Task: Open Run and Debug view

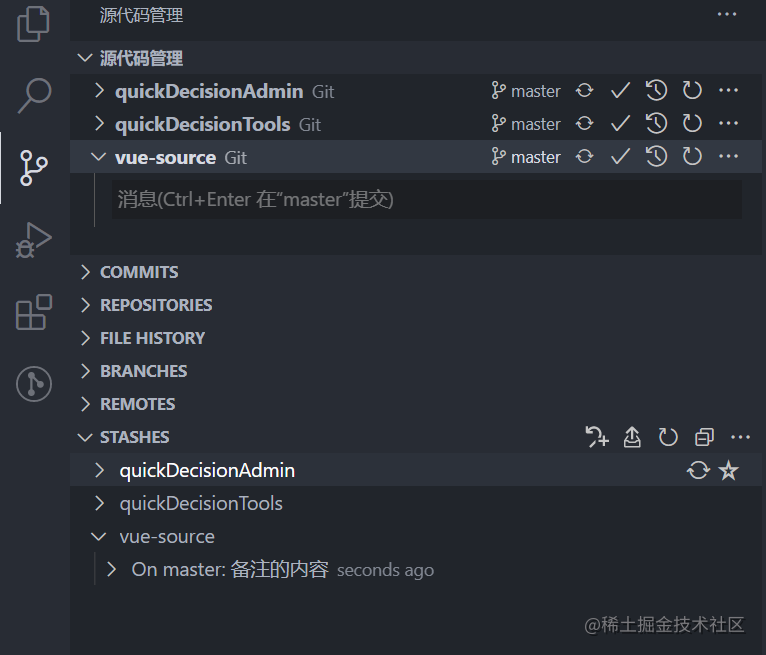Action: (x=34, y=240)
